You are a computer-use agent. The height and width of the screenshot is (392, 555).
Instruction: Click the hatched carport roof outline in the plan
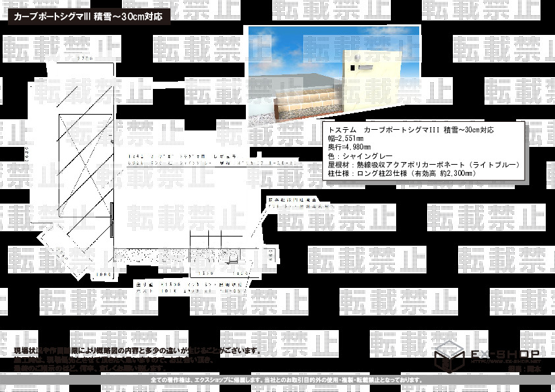[x=86, y=165]
